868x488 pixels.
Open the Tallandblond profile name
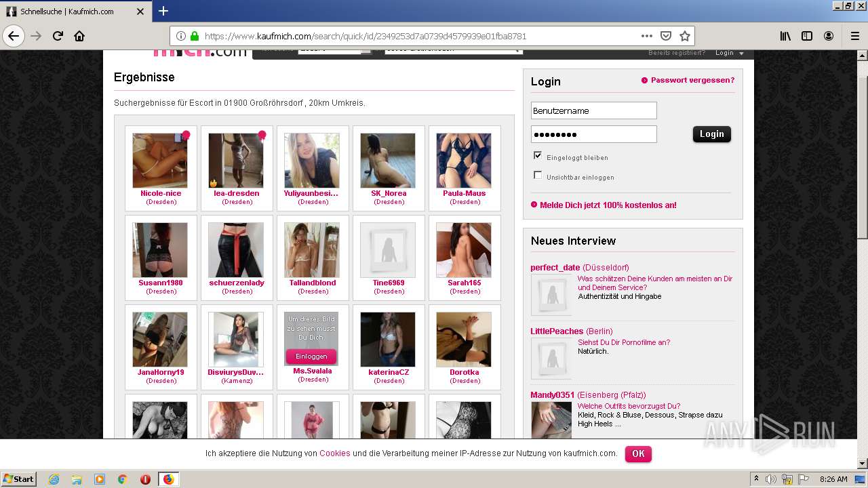click(313, 283)
